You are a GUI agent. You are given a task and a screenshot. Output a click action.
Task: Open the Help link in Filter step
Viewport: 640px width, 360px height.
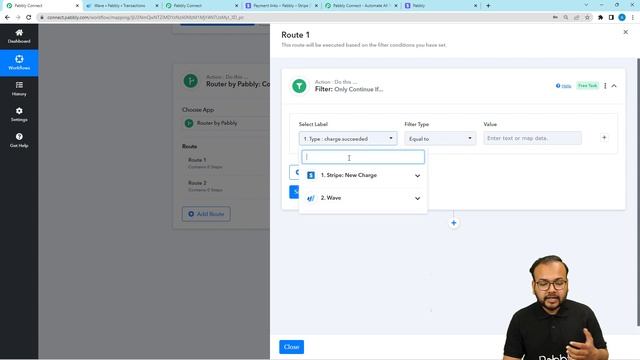click(563, 86)
